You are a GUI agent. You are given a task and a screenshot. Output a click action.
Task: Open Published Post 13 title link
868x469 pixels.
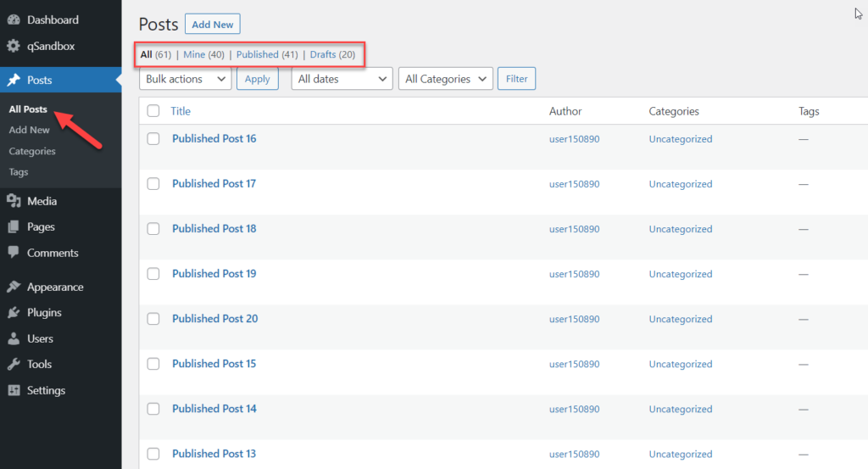pos(214,454)
